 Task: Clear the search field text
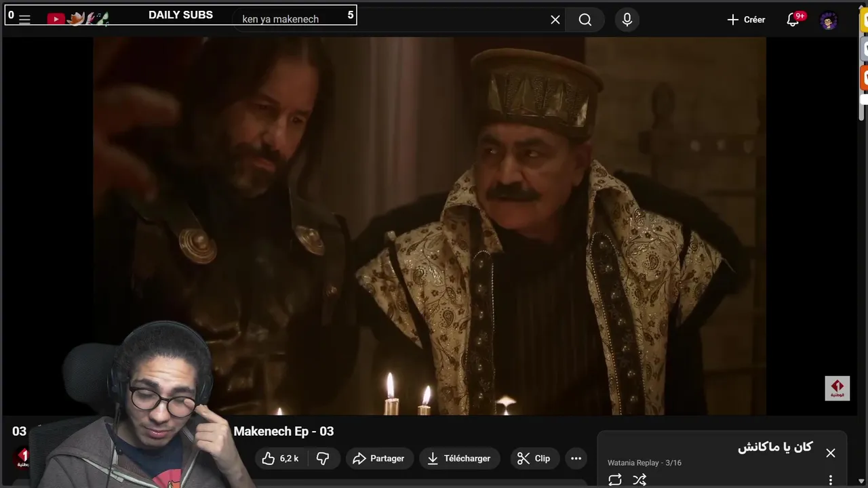555,20
